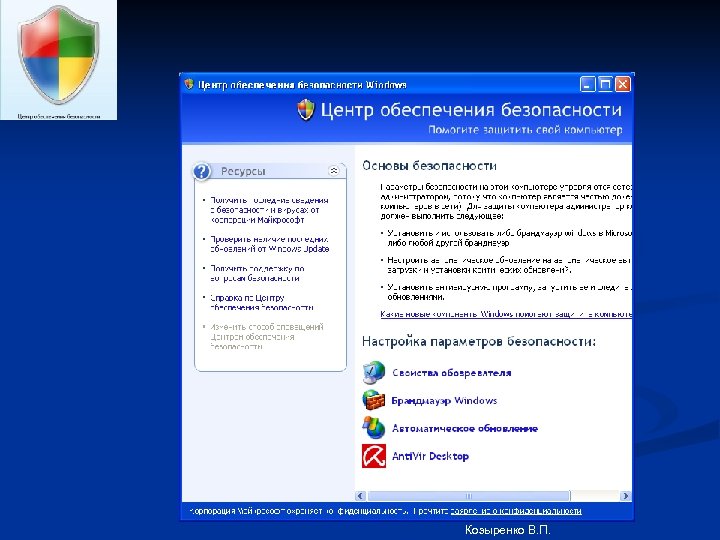Click the Козыренко В.П. caption text
The width and height of the screenshot is (720, 540).
[x=507, y=530]
